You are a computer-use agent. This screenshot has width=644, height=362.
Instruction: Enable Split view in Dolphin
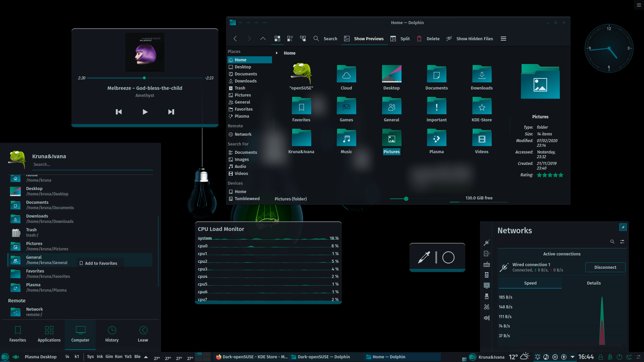(x=400, y=39)
